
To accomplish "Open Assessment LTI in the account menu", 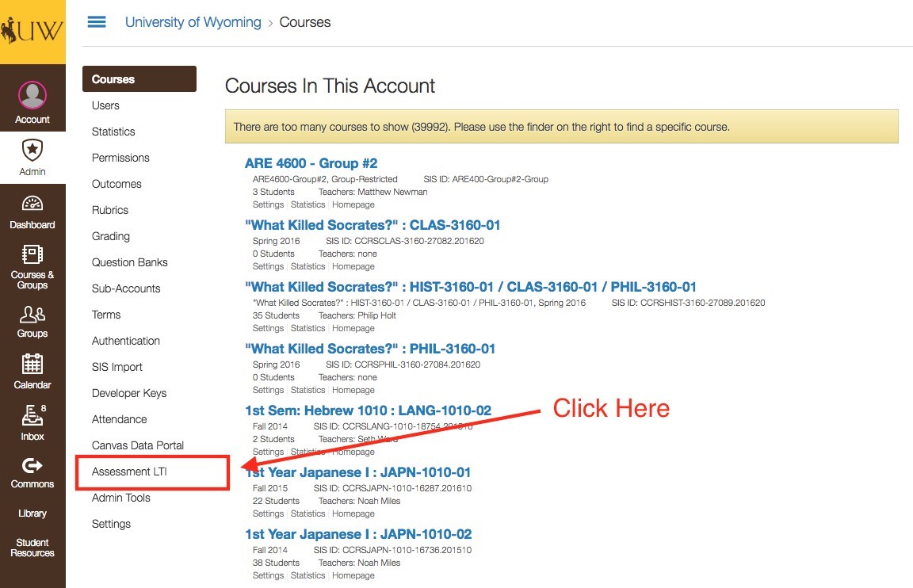I will (x=129, y=472).
